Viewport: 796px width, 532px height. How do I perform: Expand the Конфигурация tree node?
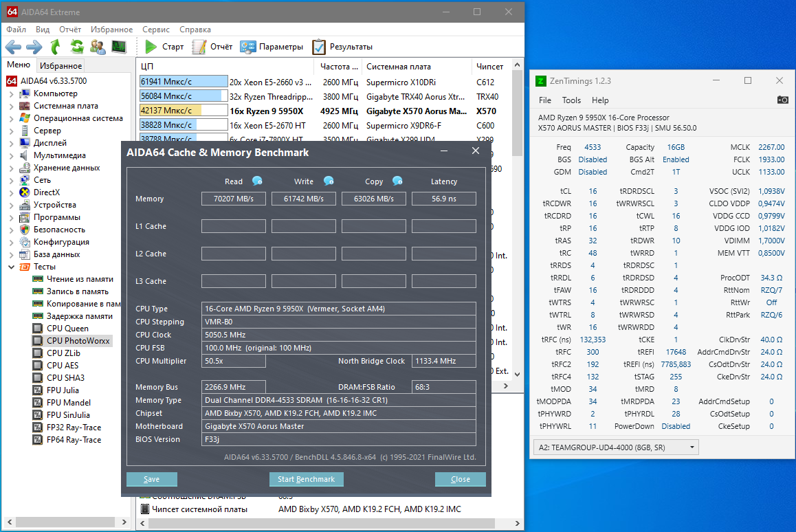[11, 242]
